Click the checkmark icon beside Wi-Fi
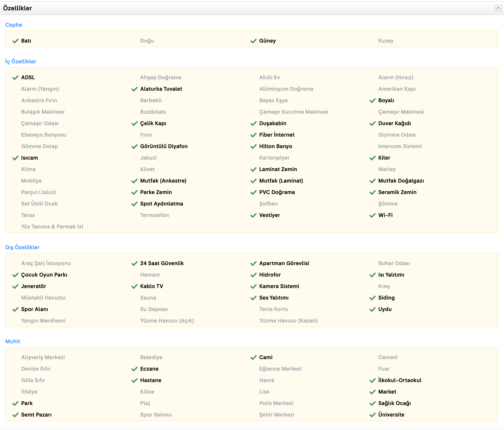Screen dimensions: 504x430 click(372, 215)
